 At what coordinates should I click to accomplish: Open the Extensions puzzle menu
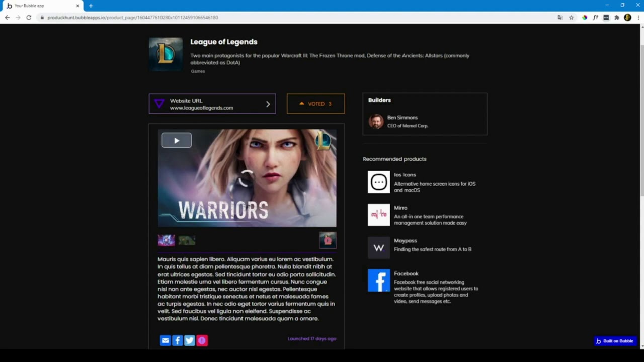(617, 18)
